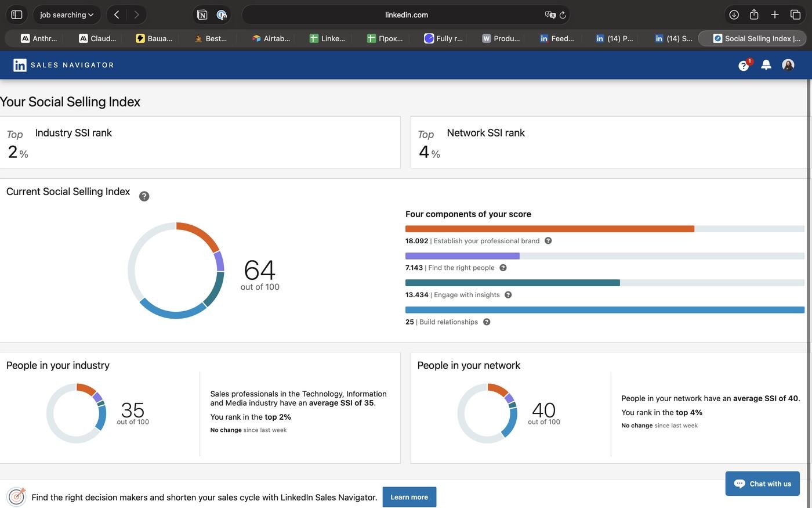Show help for Engage with insights

click(x=508, y=295)
